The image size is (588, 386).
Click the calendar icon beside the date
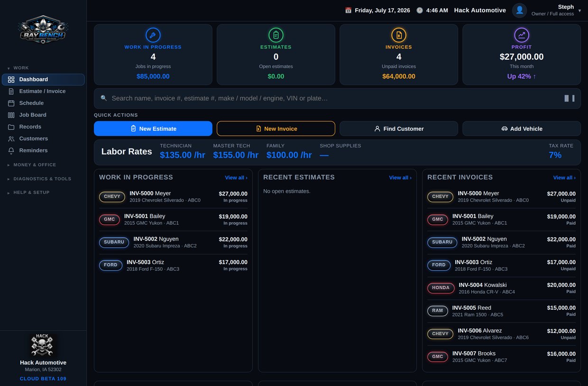click(348, 10)
